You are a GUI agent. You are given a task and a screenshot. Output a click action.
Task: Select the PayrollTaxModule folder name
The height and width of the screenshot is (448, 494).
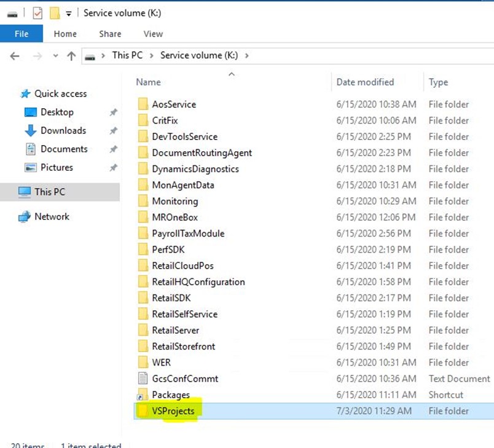[x=189, y=234]
